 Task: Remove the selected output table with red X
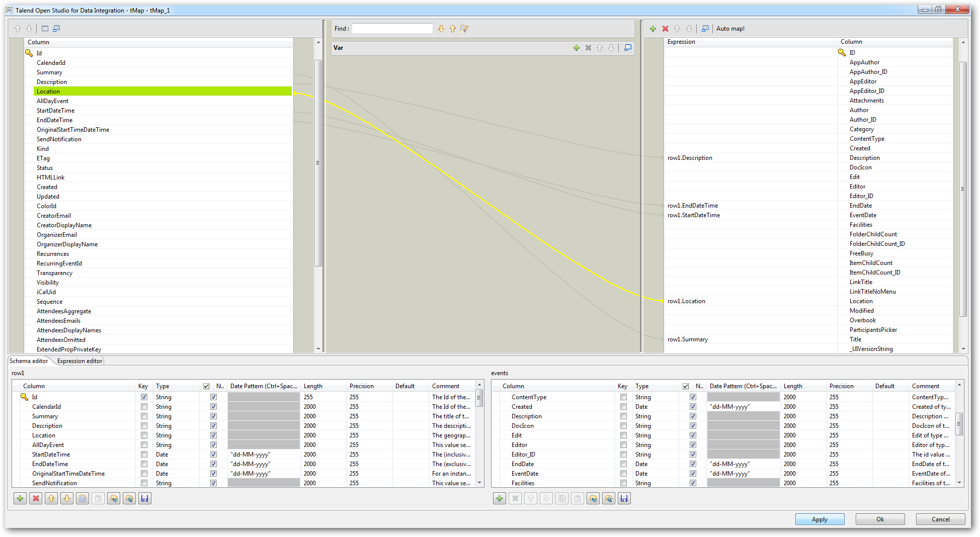[x=665, y=29]
